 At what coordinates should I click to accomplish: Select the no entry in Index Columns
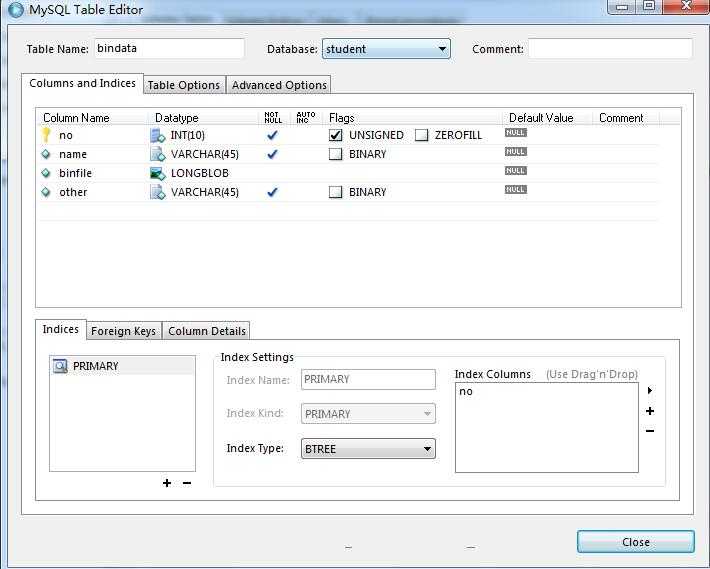click(x=466, y=392)
